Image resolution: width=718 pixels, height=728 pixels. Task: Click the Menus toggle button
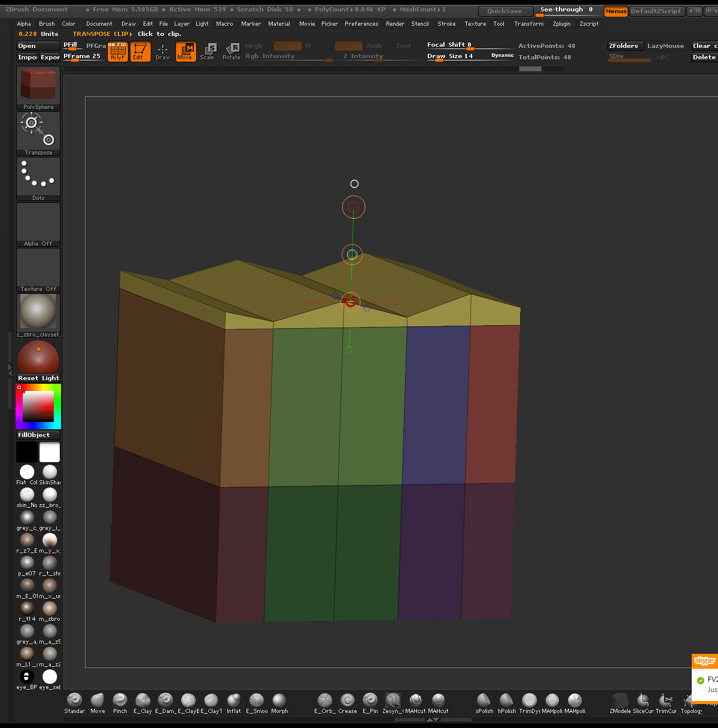(x=616, y=11)
